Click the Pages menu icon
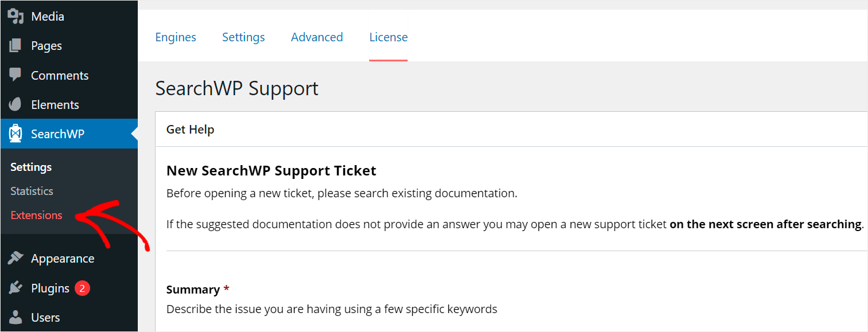 click(x=15, y=45)
